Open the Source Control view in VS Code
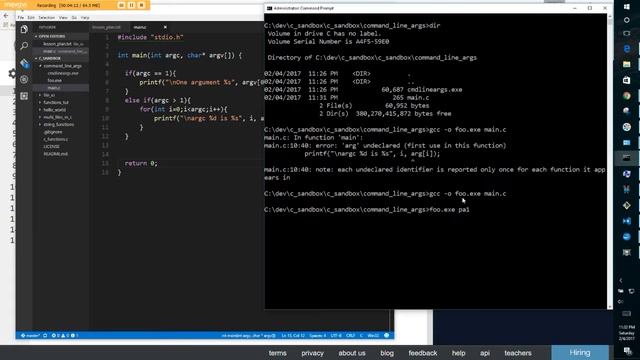Viewport: 640px width, 360px height. [x=24, y=63]
